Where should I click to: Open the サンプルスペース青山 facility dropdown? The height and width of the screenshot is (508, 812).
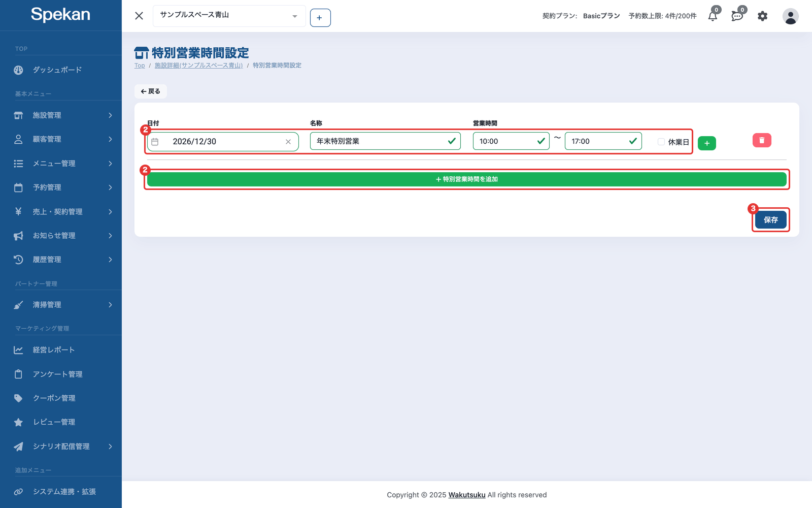[x=229, y=16]
